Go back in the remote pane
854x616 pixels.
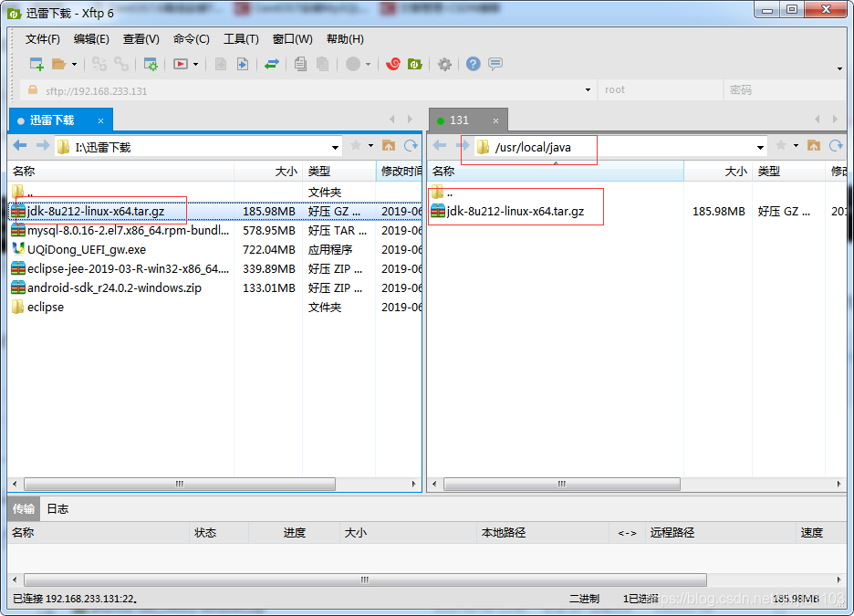pos(440,145)
